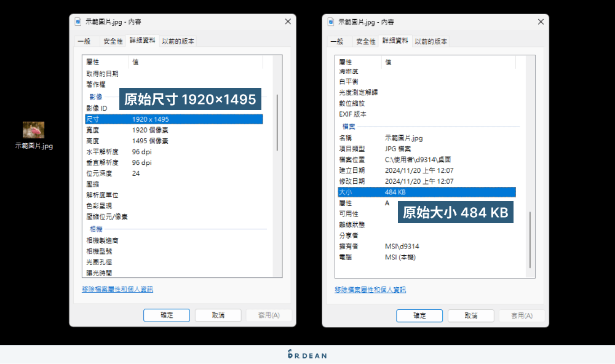Open 示範圖片.jpg icon on the desktop
The height and width of the screenshot is (364, 615).
pyautogui.click(x=33, y=130)
